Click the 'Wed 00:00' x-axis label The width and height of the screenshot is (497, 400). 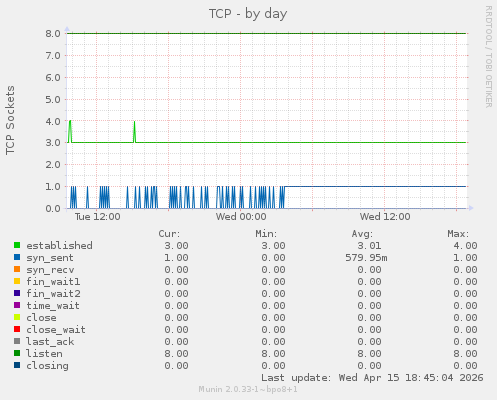[x=241, y=217]
